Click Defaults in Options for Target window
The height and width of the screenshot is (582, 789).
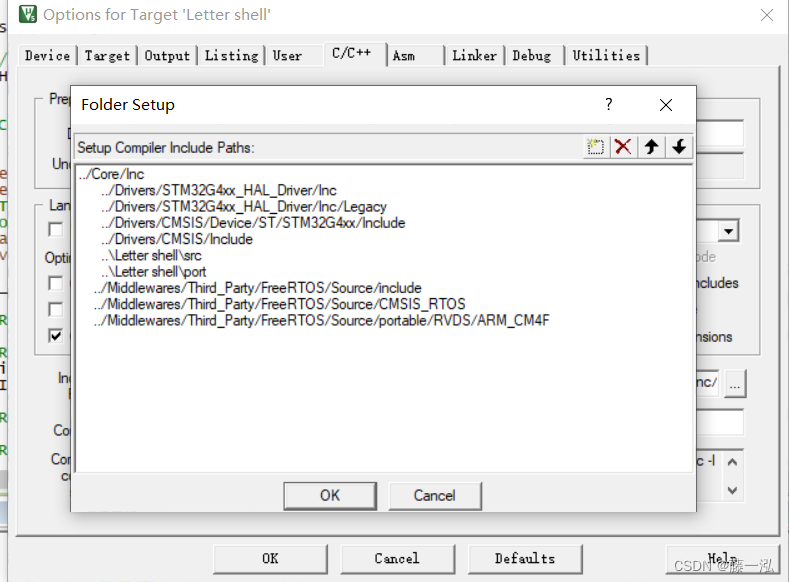[525, 558]
